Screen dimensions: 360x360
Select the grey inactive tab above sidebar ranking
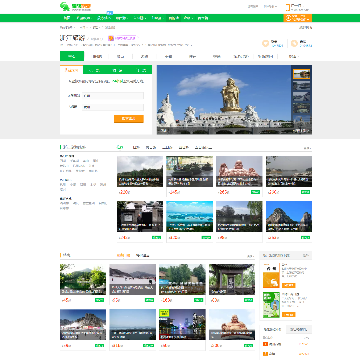point(299,329)
